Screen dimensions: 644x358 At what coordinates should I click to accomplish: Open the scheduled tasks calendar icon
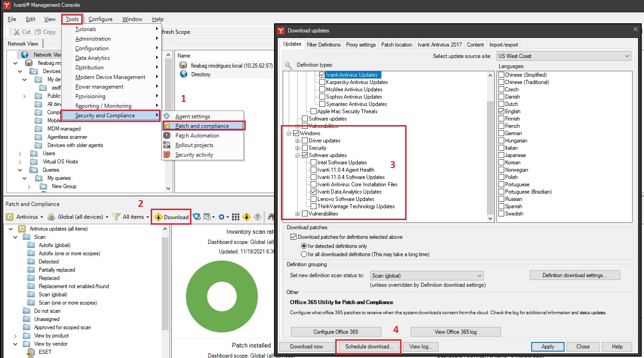pyautogui.click(x=206, y=216)
